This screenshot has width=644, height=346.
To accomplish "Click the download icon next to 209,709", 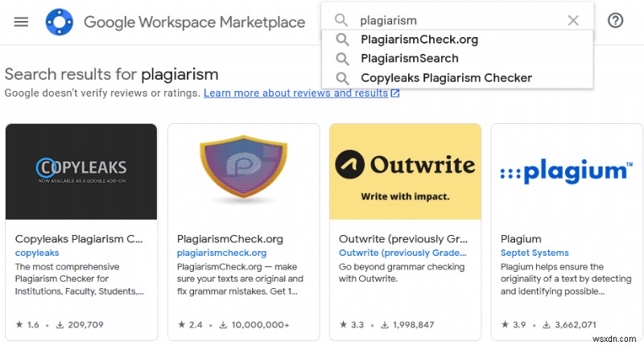I will click(60, 324).
